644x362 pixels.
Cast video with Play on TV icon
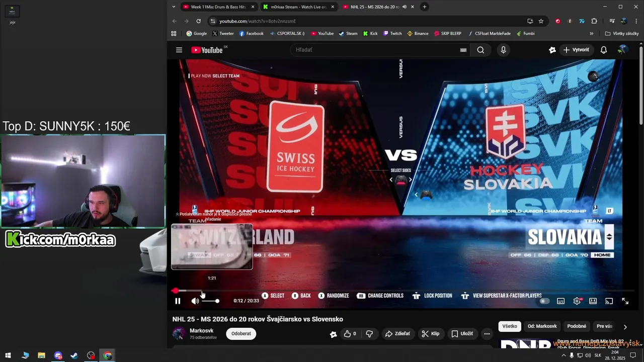pos(609,301)
